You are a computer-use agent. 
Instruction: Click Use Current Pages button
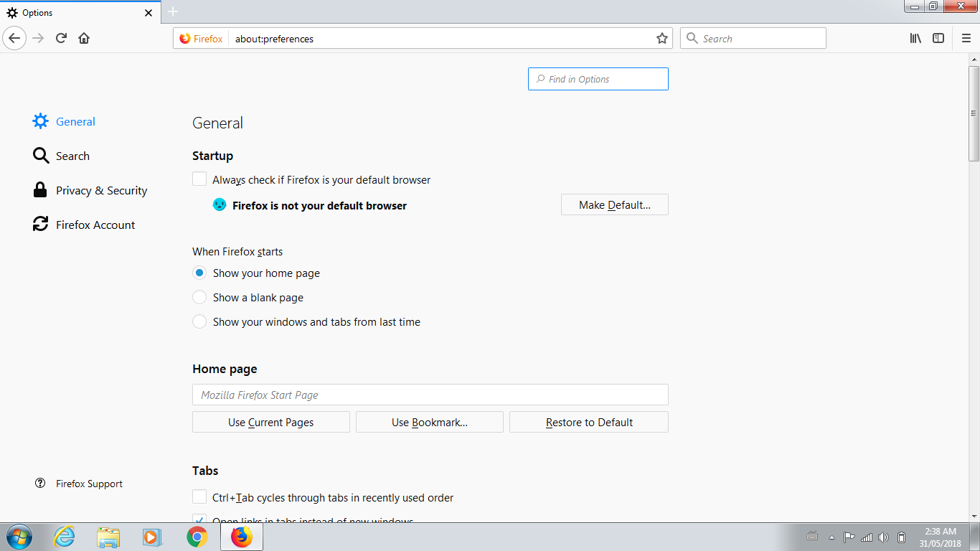point(271,422)
